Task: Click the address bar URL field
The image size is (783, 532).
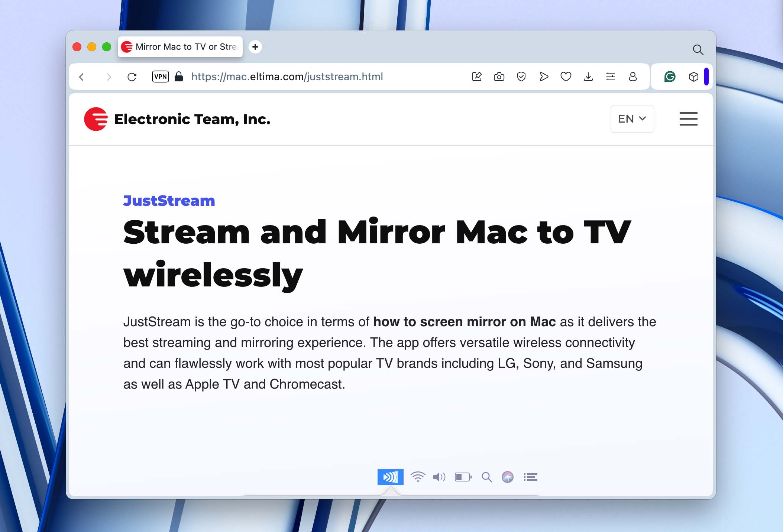Action: (287, 77)
